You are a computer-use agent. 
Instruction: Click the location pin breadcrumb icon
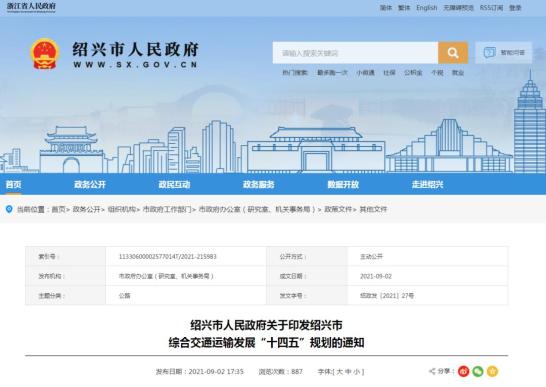[x=9, y=209]
